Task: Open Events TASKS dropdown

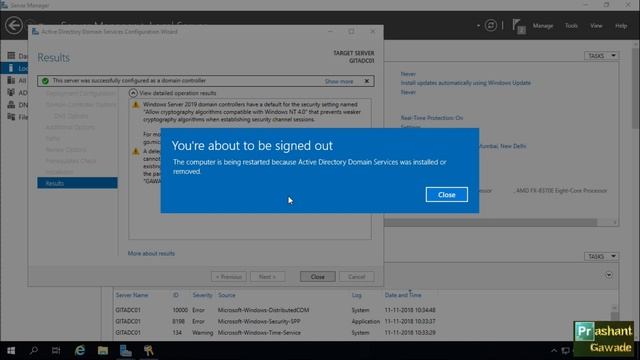Action: point(601,256)
